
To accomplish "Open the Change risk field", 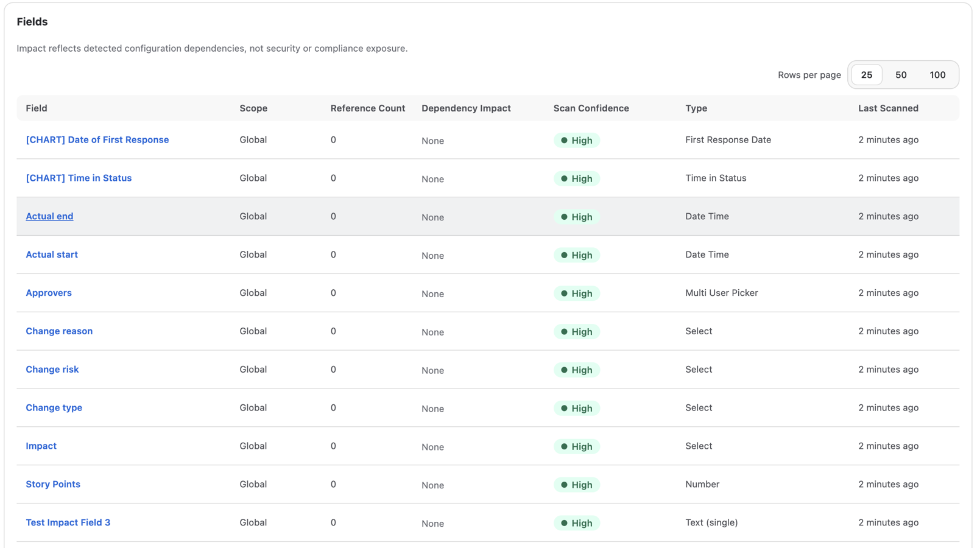I will 52,369.
